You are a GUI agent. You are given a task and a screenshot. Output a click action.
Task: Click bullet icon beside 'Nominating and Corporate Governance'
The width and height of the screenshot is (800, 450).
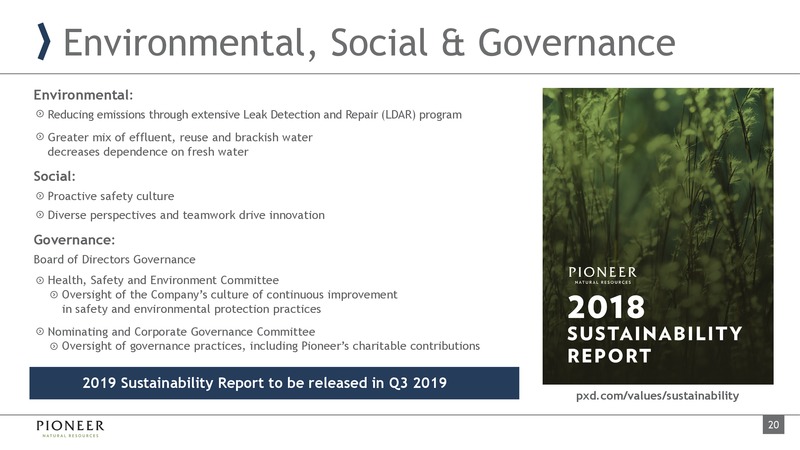click(40, 332)
